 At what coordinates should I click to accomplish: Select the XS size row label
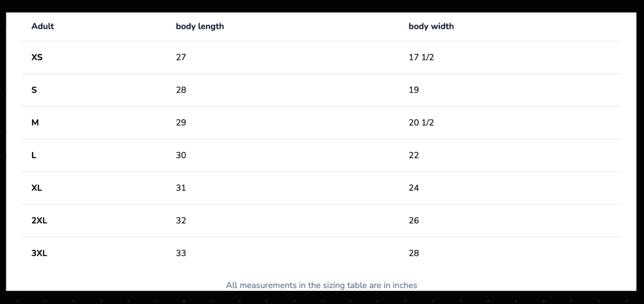click(37, 57)
